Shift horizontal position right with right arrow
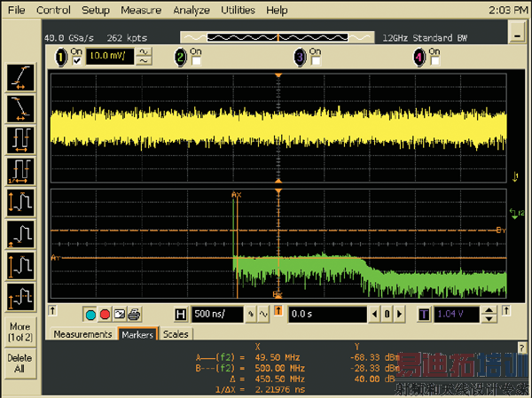532x398 pixels. [x=399, y=314]
